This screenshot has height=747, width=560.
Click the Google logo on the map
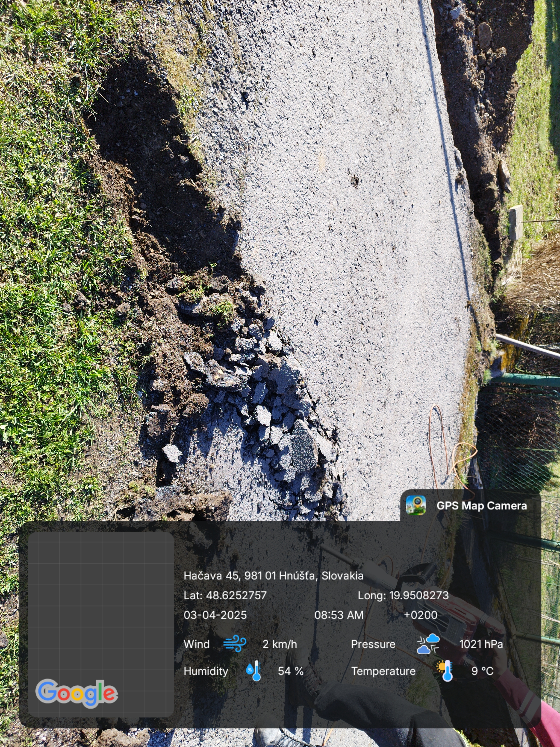(x=77, y=693)
